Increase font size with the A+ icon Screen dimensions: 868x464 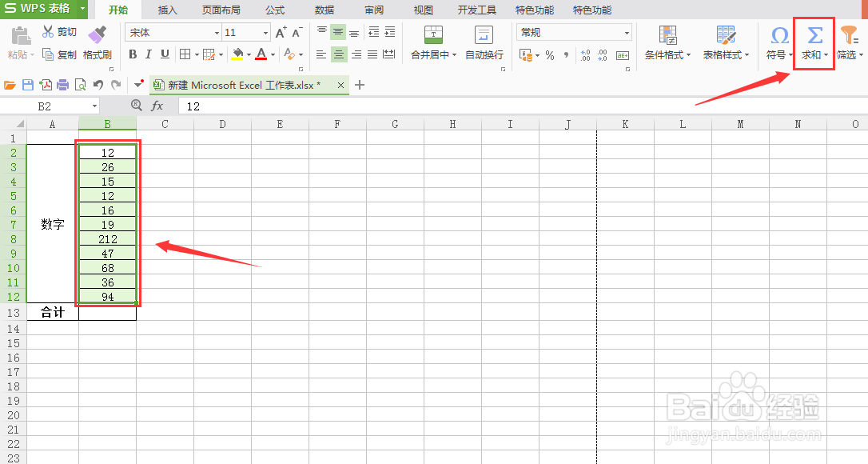pos(281,32)
